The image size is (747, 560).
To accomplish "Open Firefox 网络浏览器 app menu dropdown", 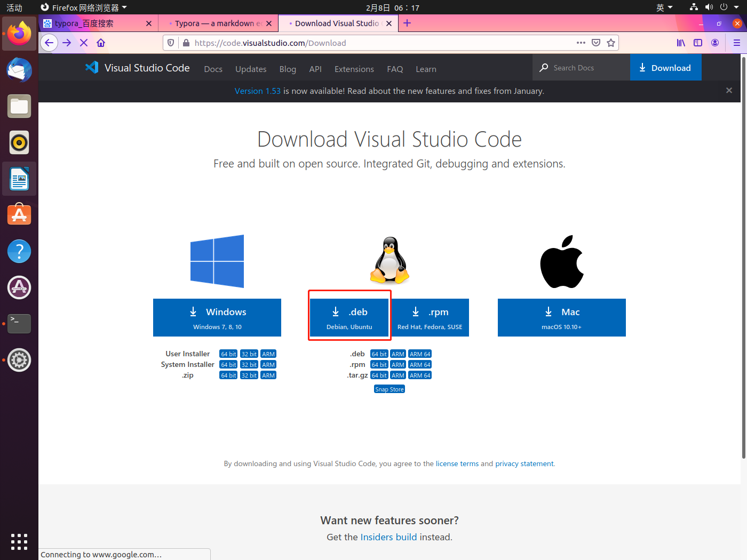I will click(x=84, y=7).
